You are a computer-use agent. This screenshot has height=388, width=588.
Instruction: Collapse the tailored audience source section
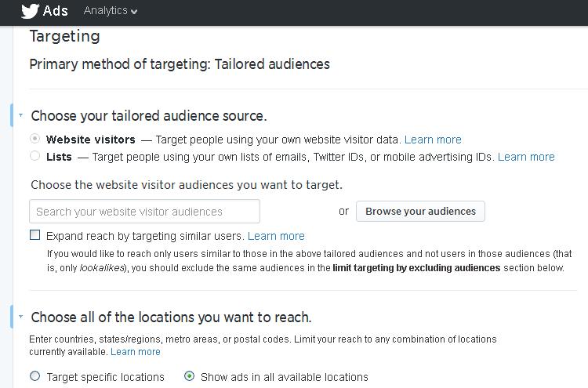tap(20, 116)
